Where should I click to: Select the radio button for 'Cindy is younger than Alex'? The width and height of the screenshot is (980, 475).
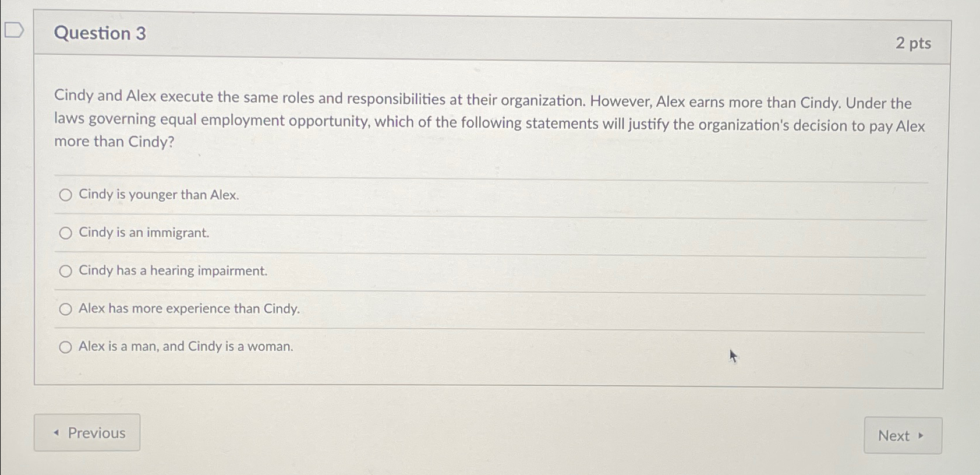(66, 195)
